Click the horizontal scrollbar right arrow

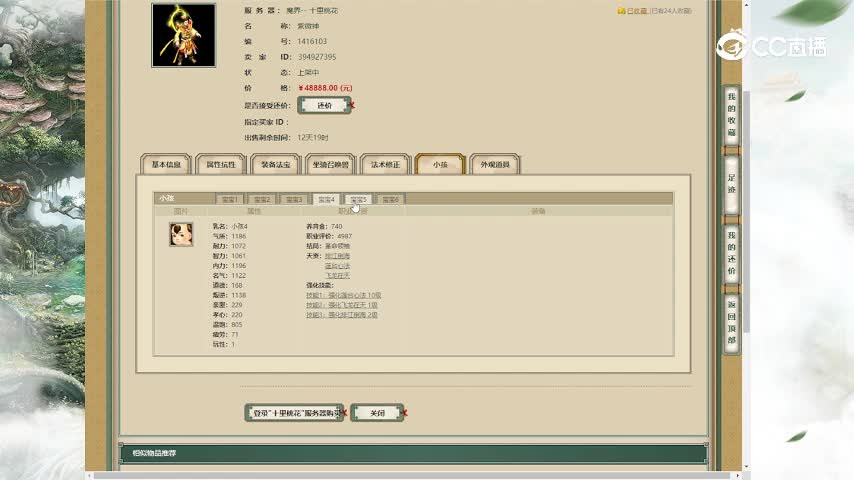point(738,476)
